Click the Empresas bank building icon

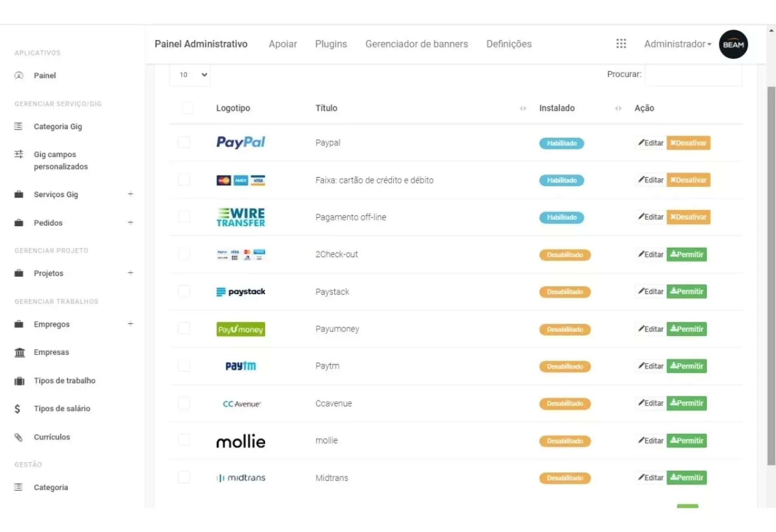pos(19,352)
